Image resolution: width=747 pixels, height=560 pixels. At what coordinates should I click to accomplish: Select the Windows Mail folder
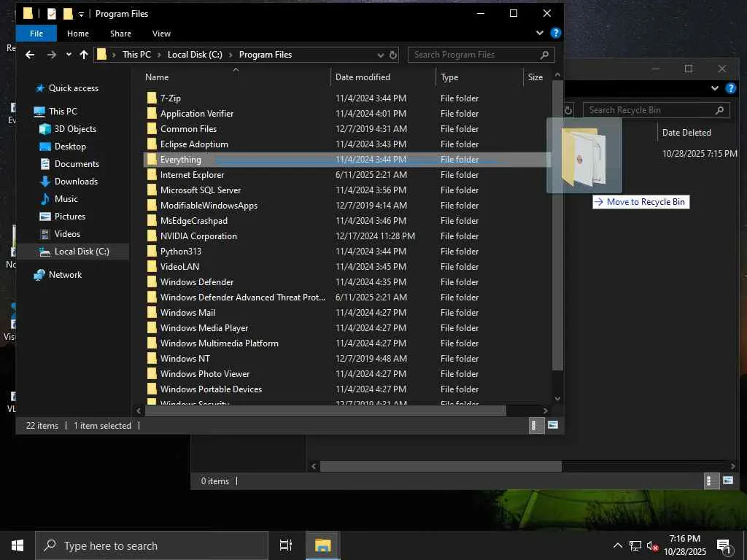point(187,313)
